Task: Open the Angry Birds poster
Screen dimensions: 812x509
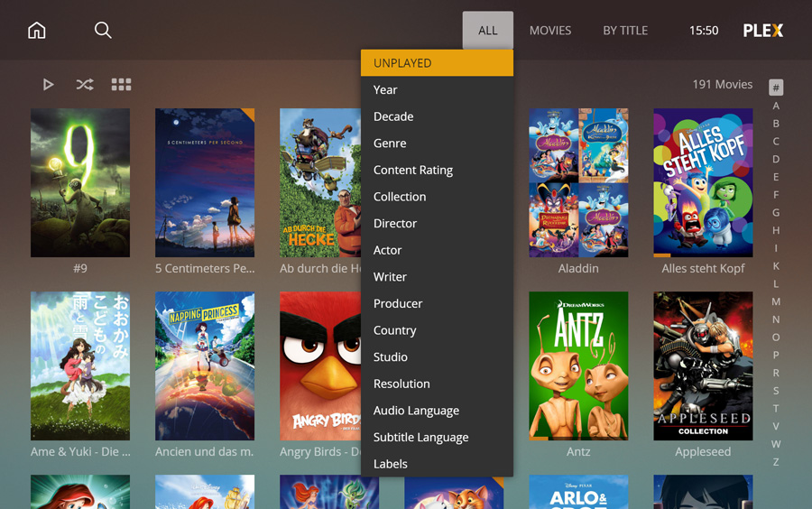Action: click(320, 366)
